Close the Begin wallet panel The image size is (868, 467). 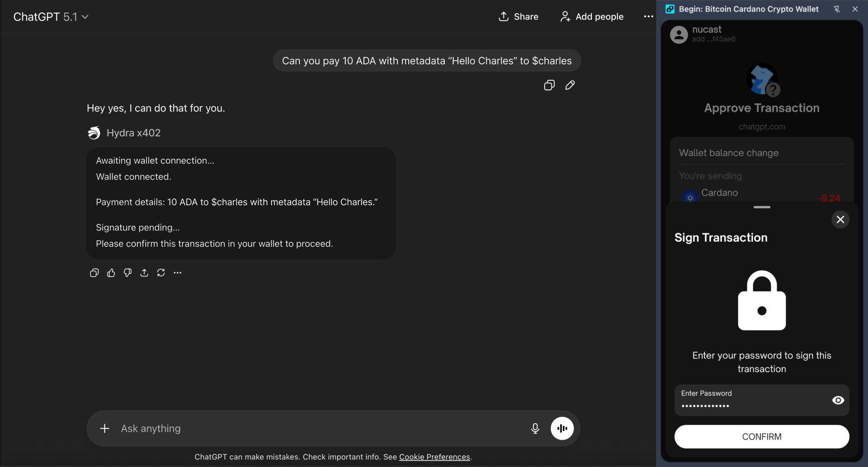(x=855, y=9)
